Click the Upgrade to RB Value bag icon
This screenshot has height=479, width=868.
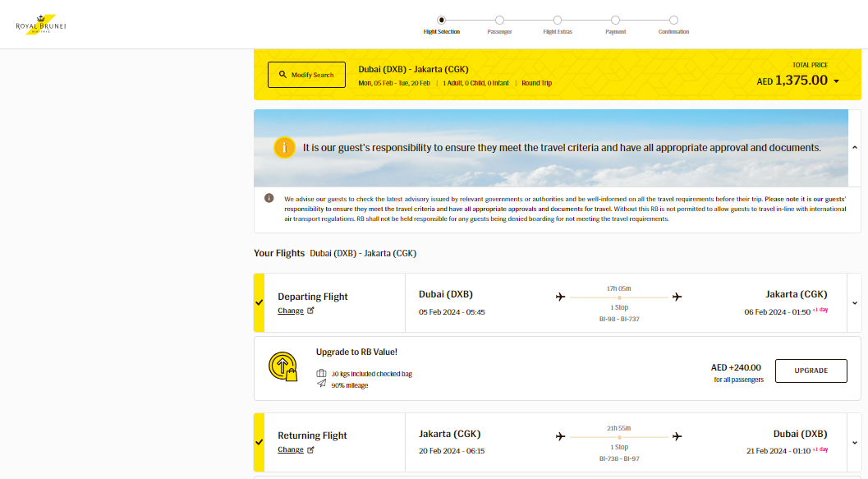tap(282, 366)
